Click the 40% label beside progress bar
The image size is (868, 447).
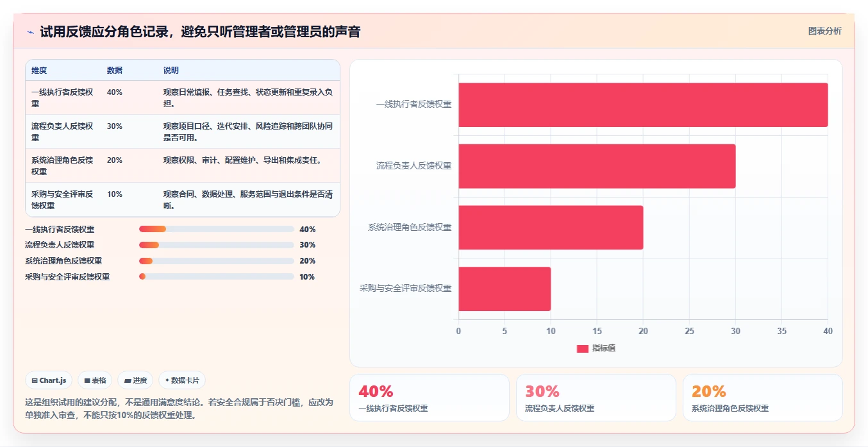point(308,230)
